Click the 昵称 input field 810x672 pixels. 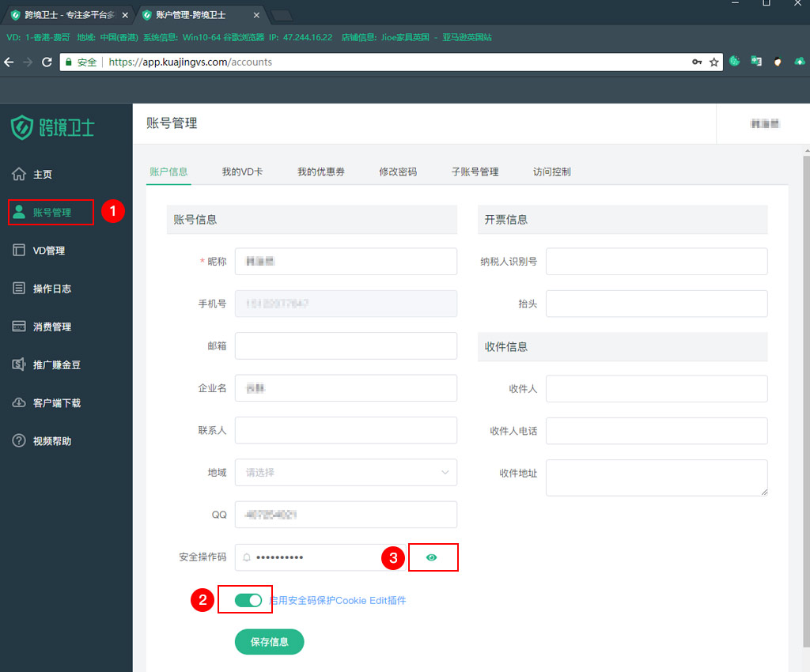pos(346,261)
